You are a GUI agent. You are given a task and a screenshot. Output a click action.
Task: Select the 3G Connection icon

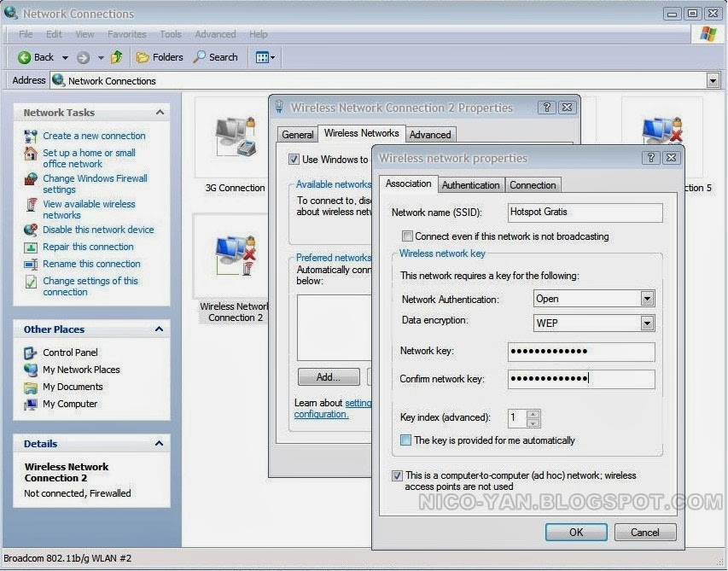[231, 137]
